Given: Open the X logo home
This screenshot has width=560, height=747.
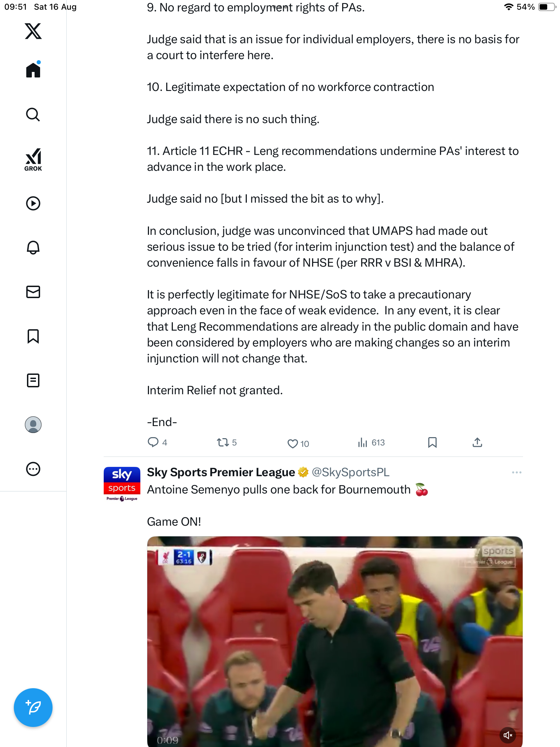Looking at the screenshot, I should coord(33,31).
